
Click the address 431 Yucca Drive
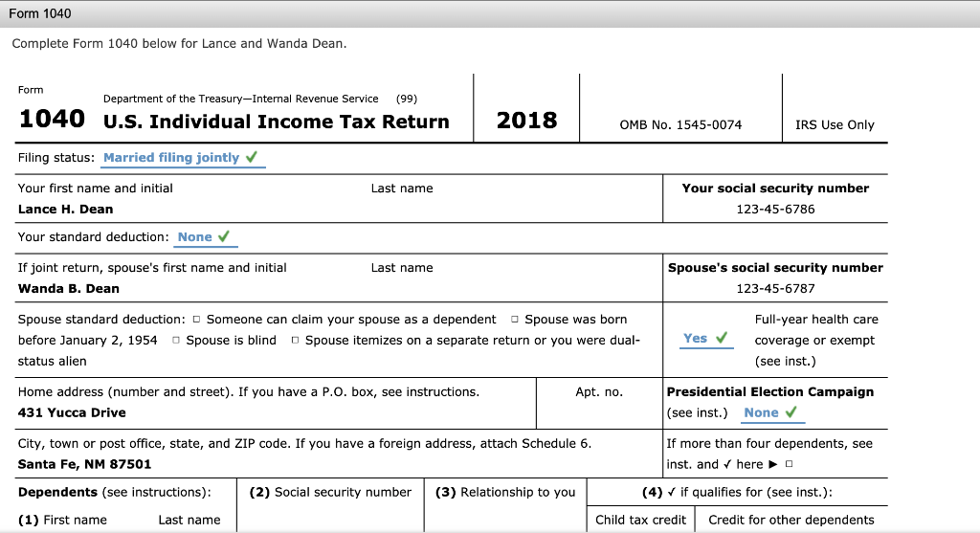click(72, 413)
